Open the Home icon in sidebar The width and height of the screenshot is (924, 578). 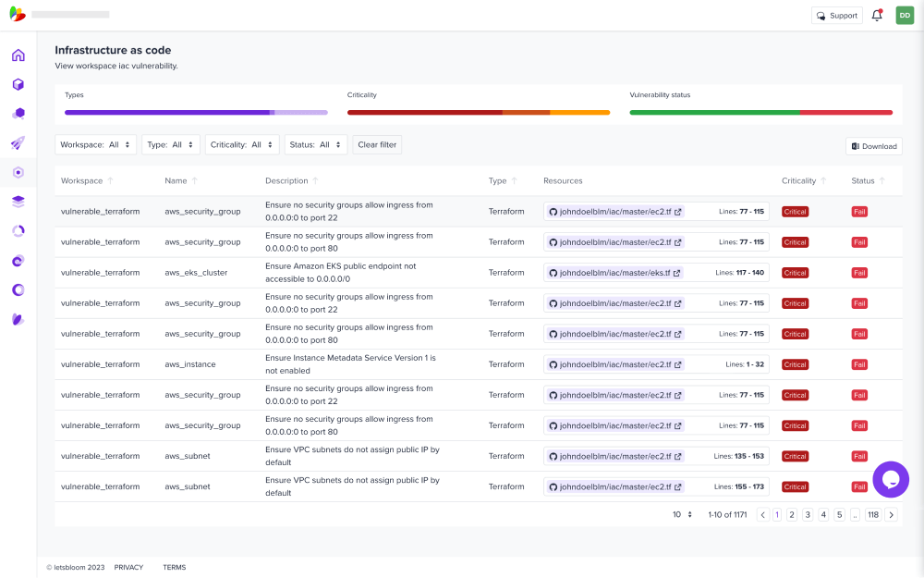[x=18, y=55]
